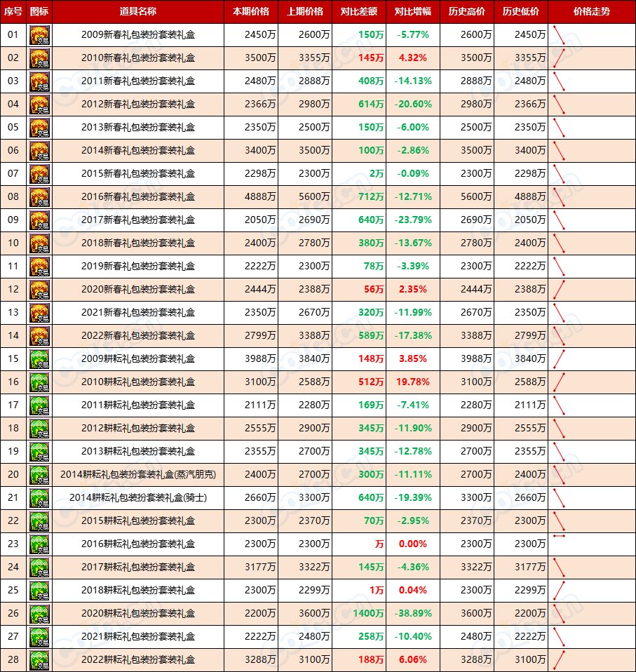The height and width of the screenshot is (672, 636).
Task: Select the 2012新春礼包 gift box icon
Action: click(39, 104)
